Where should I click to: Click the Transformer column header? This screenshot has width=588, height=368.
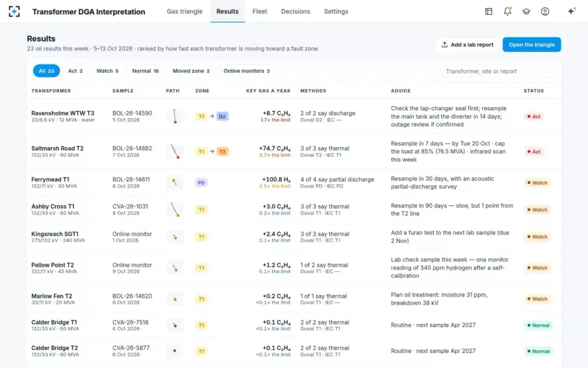(51, 91)
